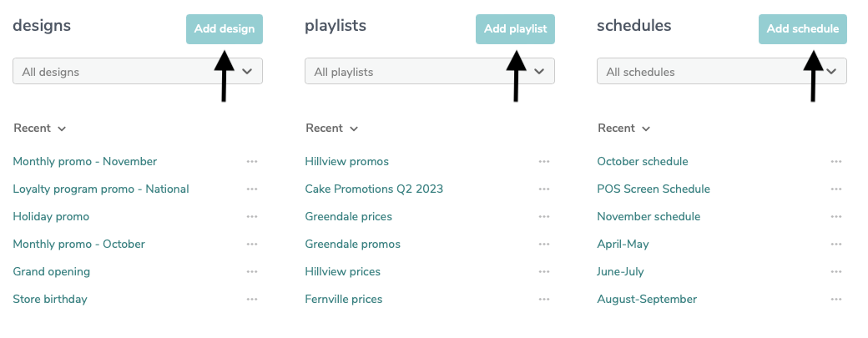Viewport: 868px width, 338px height.
Task: Click the Add design button
Action: (x=225, y=28)
